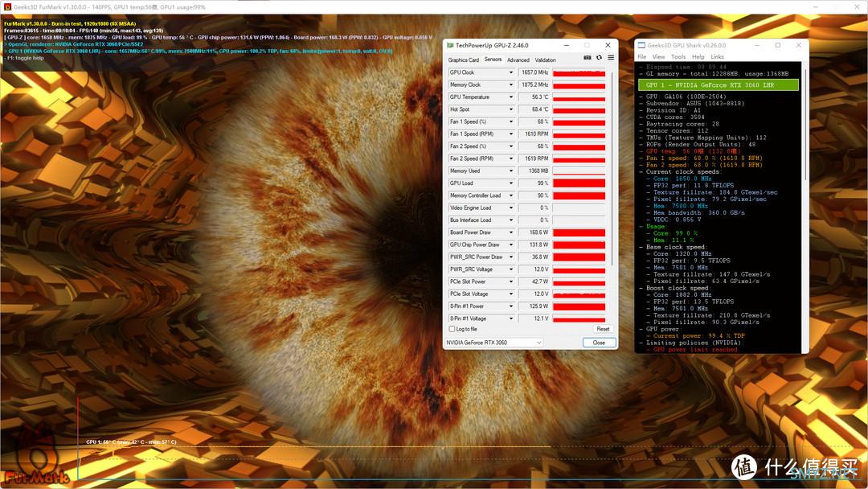The image size is (868, 489).
Task: Open the Hot Spot sensor dropdown
Action: pyautogui.click(x=510, y=109)
